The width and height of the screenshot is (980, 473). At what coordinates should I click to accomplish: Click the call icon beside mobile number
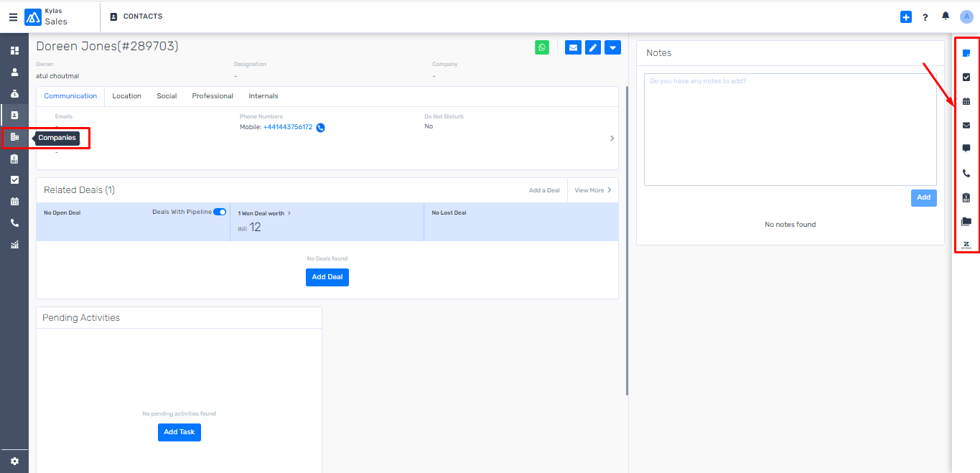[320, 128]
